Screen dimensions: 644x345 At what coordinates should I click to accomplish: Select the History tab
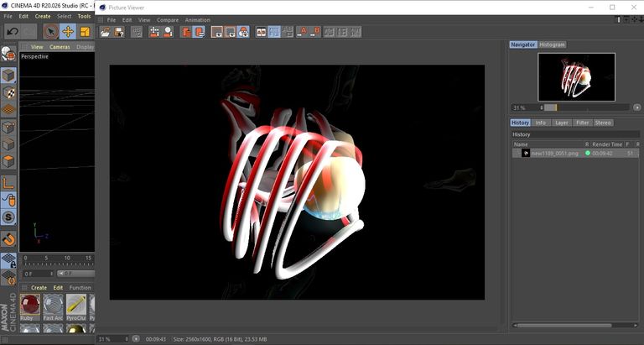click(x=520, y=123)
